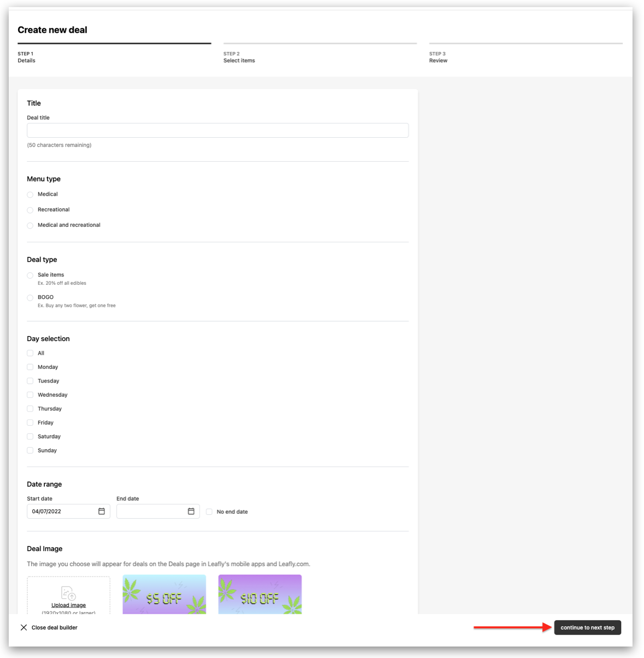
Task: Select the Medical menu type radio
Action: (30, 195)
